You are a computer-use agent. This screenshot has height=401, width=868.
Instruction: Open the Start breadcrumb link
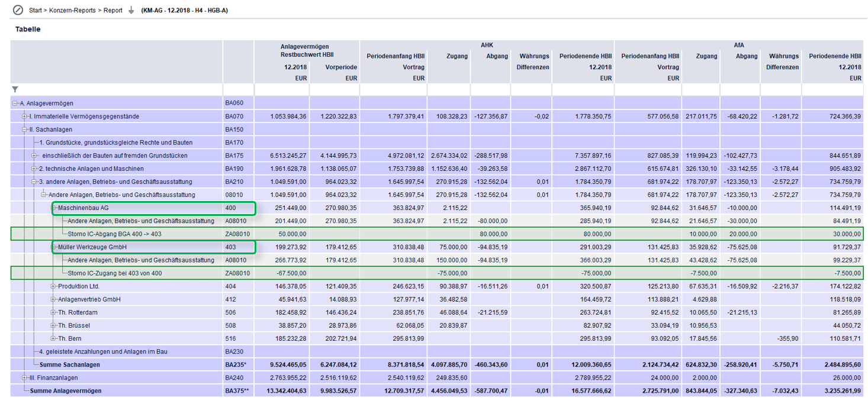click(x=36, y=10)
